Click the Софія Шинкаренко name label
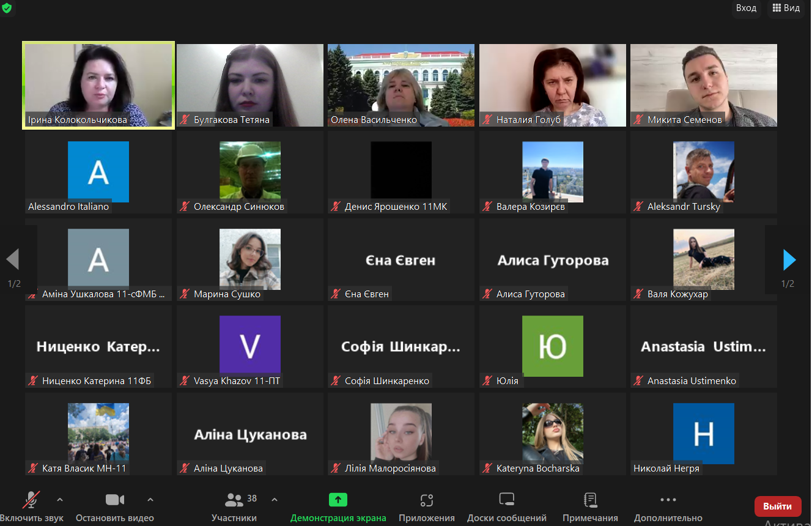This screenshot has width=812, height=526. [387, 381]
